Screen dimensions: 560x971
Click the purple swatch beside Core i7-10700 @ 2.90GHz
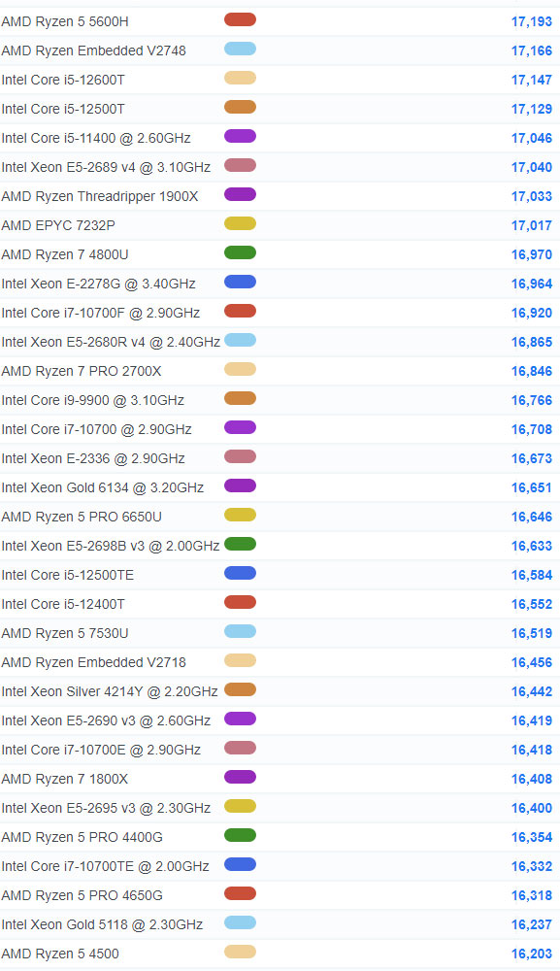click(x=240, y=427)
